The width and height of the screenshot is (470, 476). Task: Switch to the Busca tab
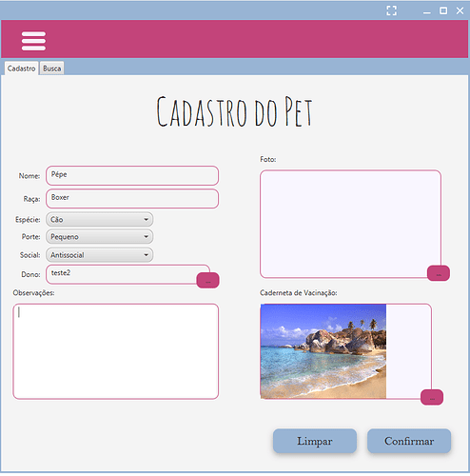point(51,69)
